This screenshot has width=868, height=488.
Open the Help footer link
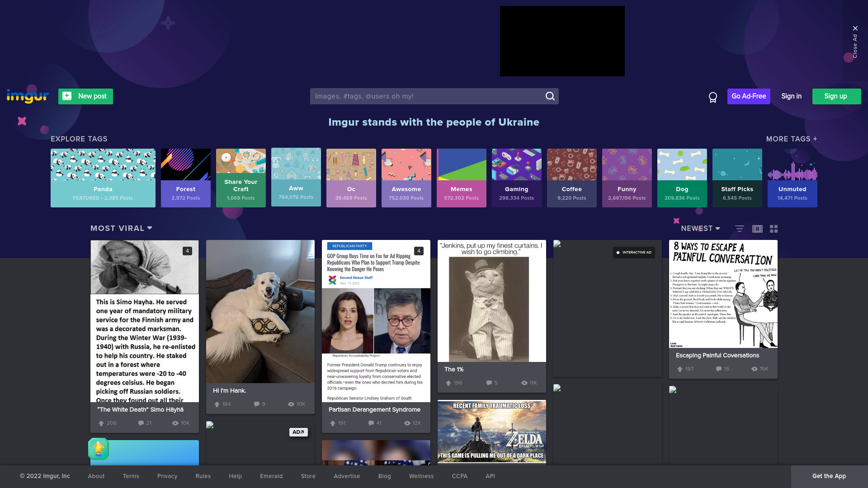[x=235, y=476]
